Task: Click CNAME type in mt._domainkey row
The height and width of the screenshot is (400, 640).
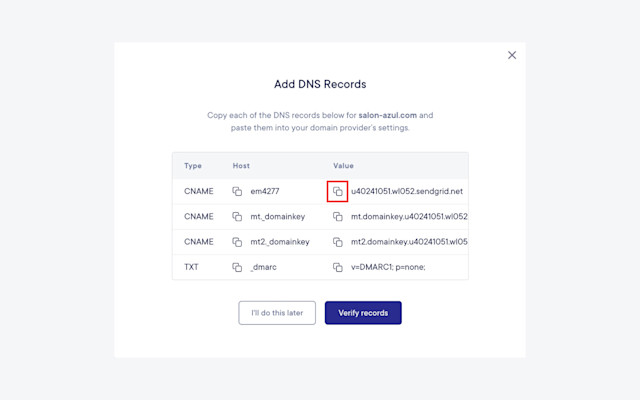Action: pos(199,217)
